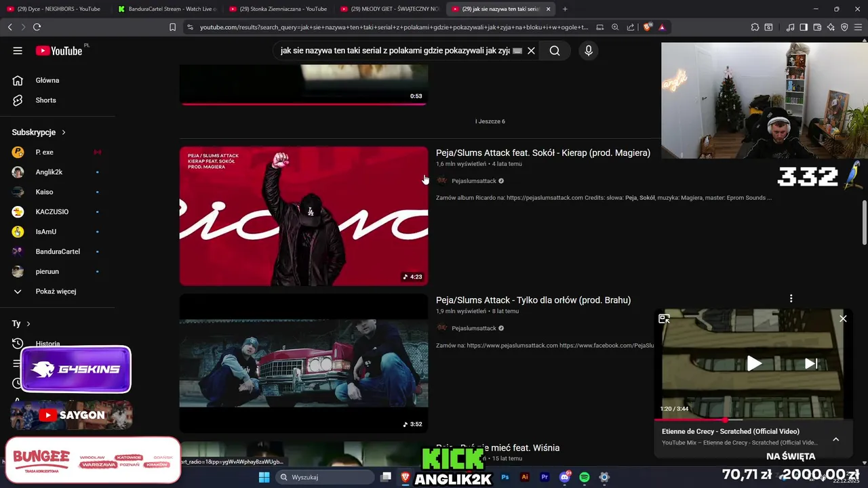The image size is (868, 488).
Task: Skip to next video in miniplayer
Action: click(811, 364)
